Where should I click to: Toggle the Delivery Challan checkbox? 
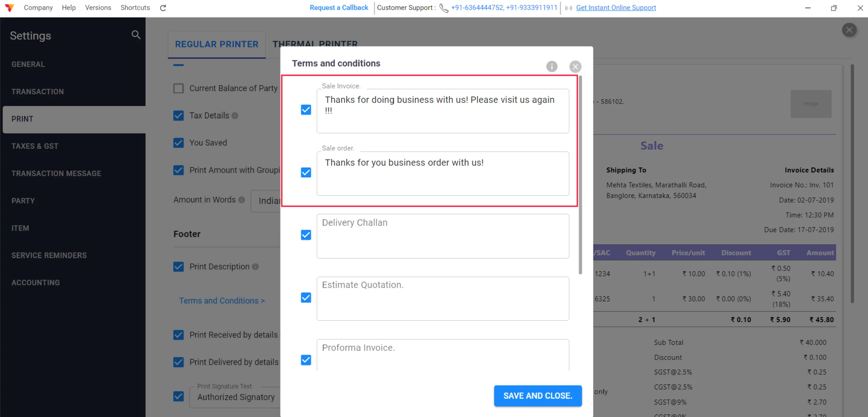coord(306,235)
